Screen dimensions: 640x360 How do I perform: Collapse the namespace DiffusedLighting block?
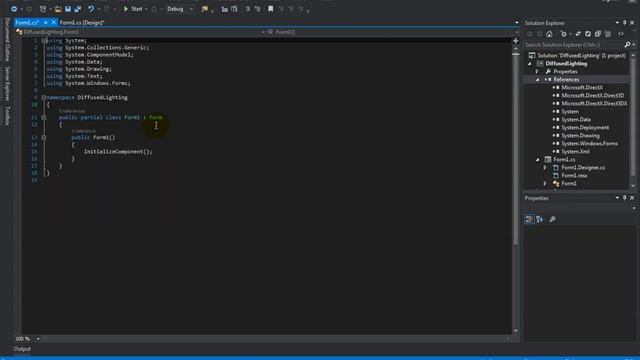[44, 98]
